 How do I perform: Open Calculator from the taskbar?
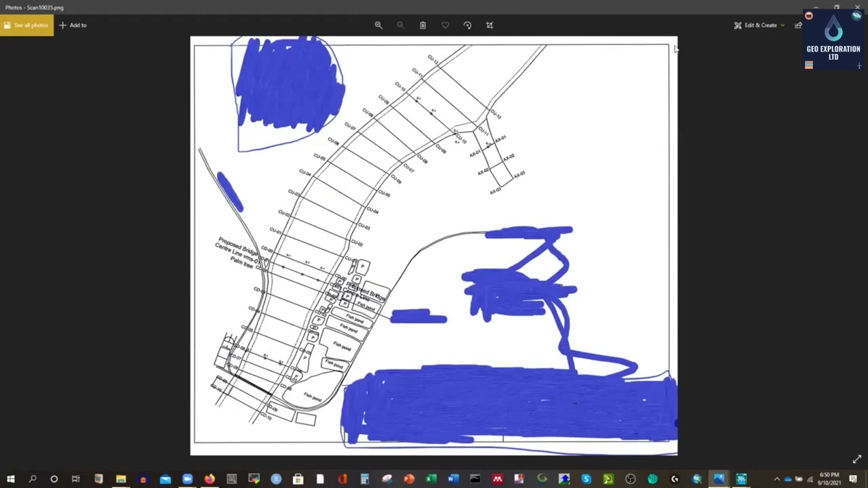click(x=364, y=479)
